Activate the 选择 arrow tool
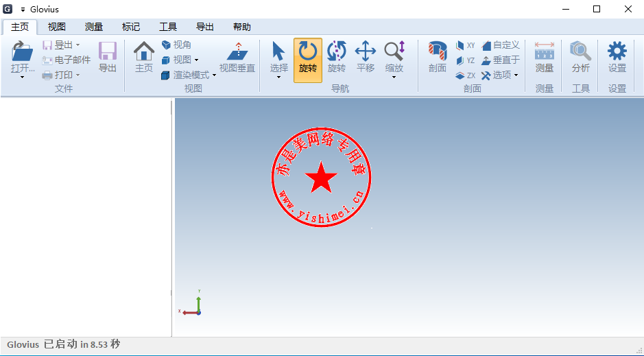Screen dimensions: 644x356 coord(278,51)
